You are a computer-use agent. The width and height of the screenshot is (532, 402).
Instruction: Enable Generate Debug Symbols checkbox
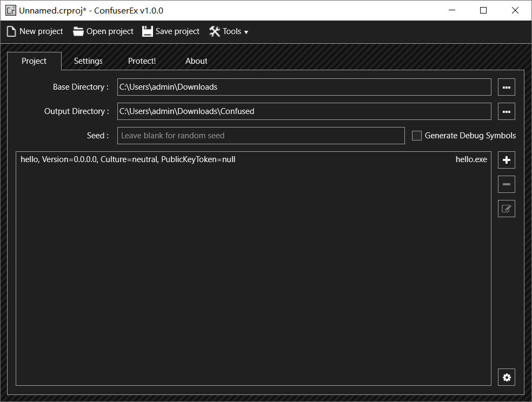tap(417, 136)
